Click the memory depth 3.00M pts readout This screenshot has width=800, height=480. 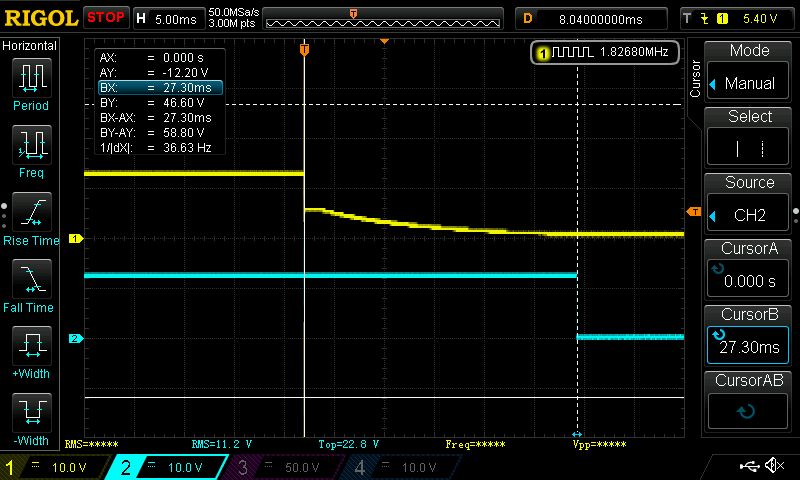(x=232, y=23)
